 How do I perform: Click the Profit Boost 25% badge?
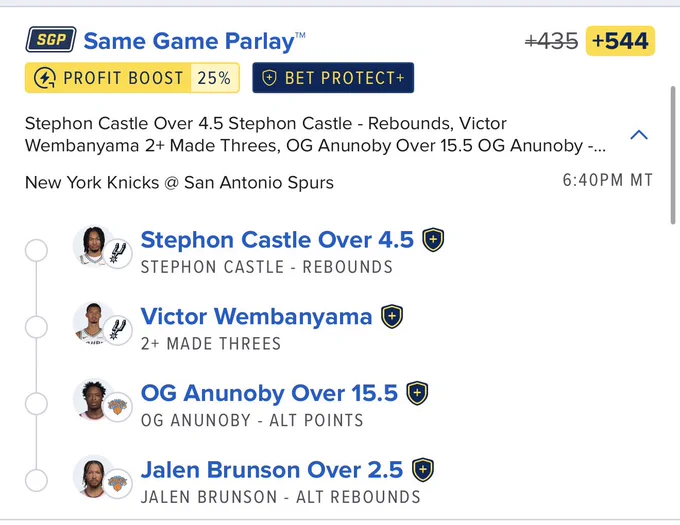tap(132, 78)
